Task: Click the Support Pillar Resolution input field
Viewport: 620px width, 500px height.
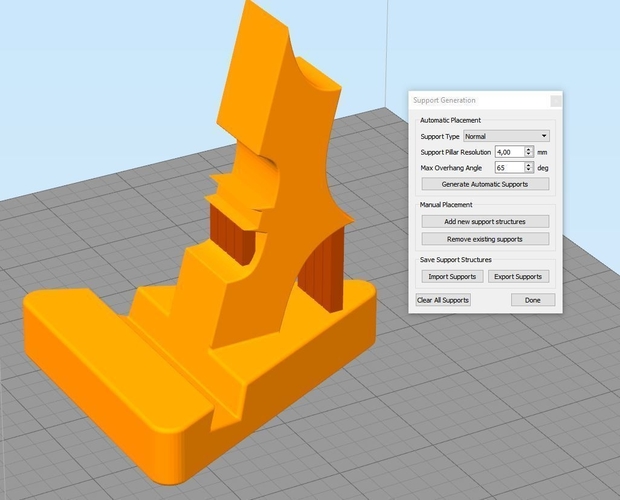Action: [510, 152]
